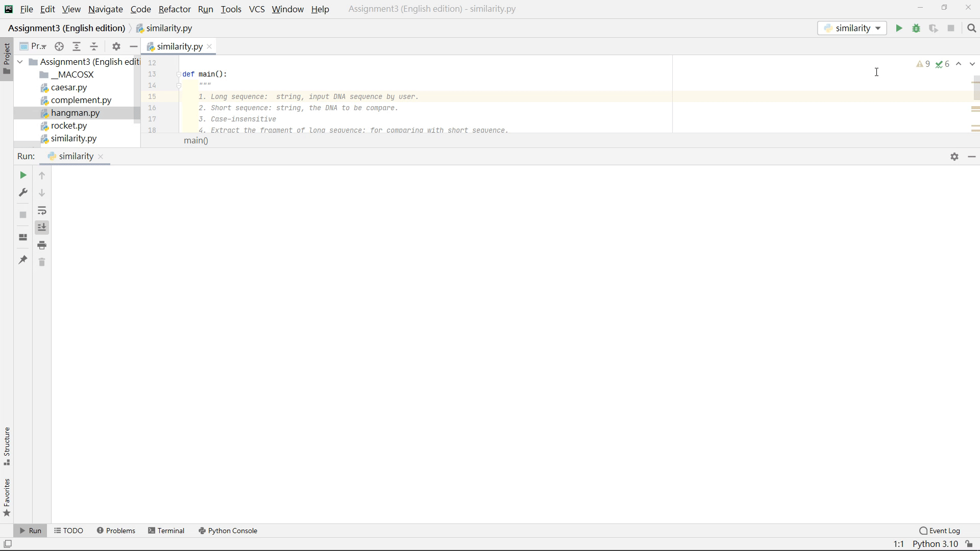The image size is (980, 551).
Task: Pin the Run tab with the pin icon
Action: 23,260
